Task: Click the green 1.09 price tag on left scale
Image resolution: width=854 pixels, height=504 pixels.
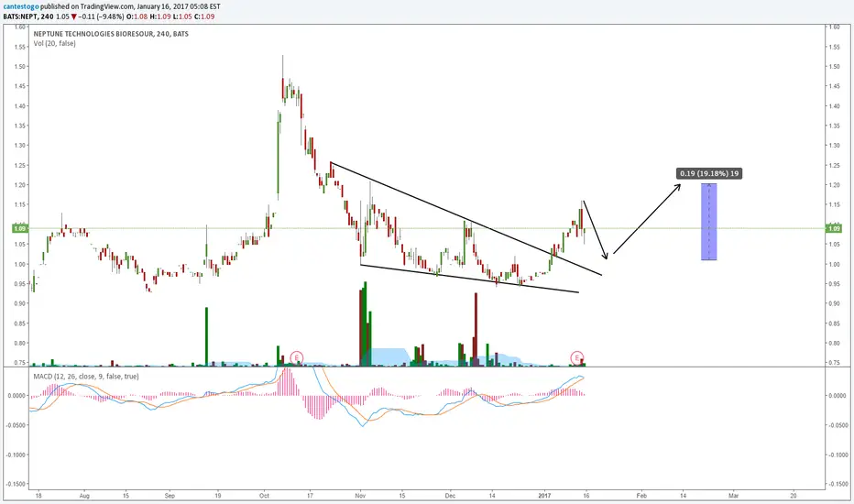Action: point(19,228)
